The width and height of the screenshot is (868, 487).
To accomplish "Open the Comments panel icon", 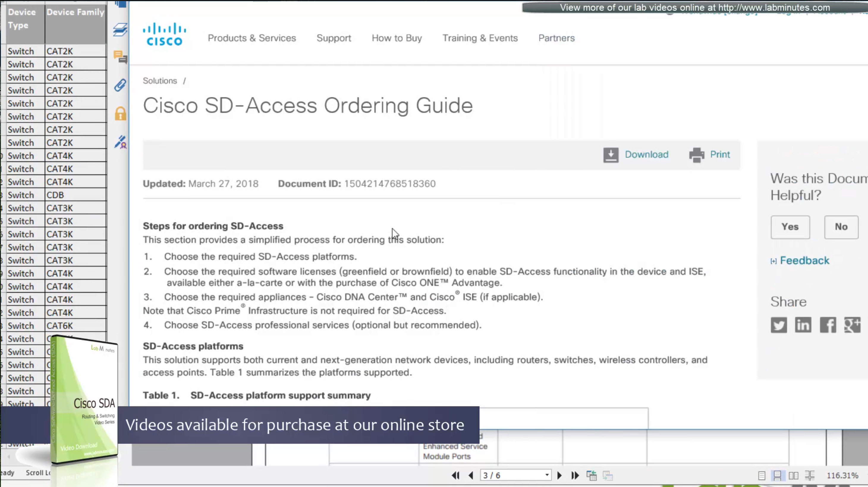I will (120, 57).
